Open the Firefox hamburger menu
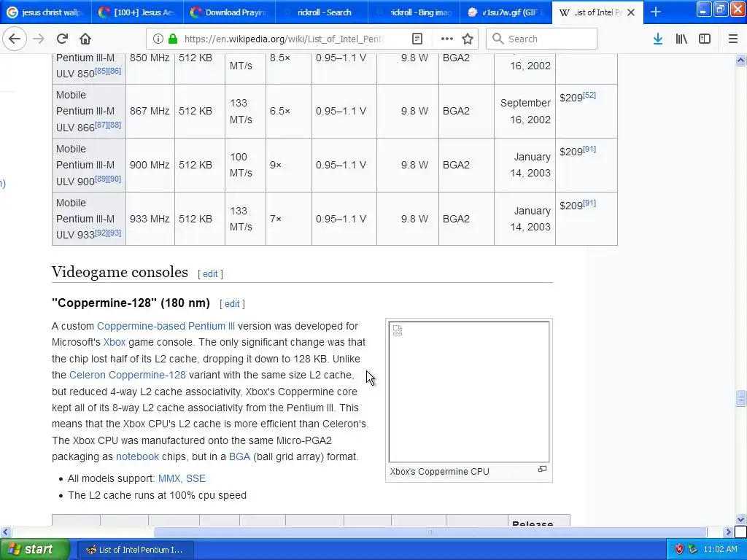 pyautogui.click(x=733, y=39)
